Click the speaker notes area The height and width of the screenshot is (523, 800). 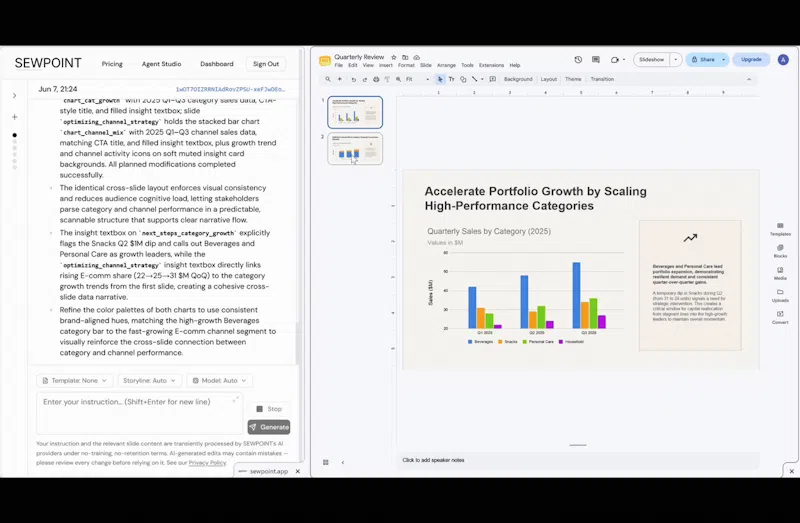(578, 460)
